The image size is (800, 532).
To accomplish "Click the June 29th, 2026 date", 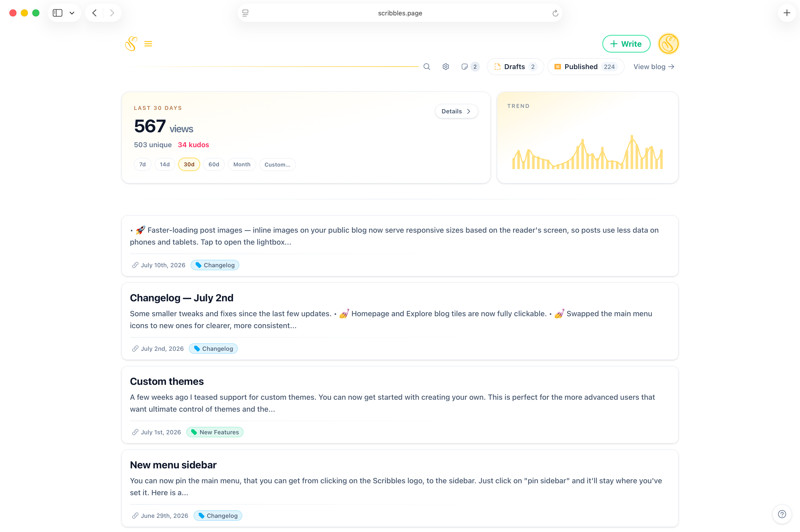I will click(164, 515).
